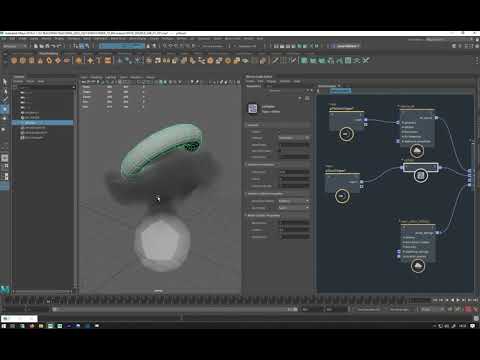Click the Undo status line icon
Viewport: 480px width, 360px height.
point(53,46)
